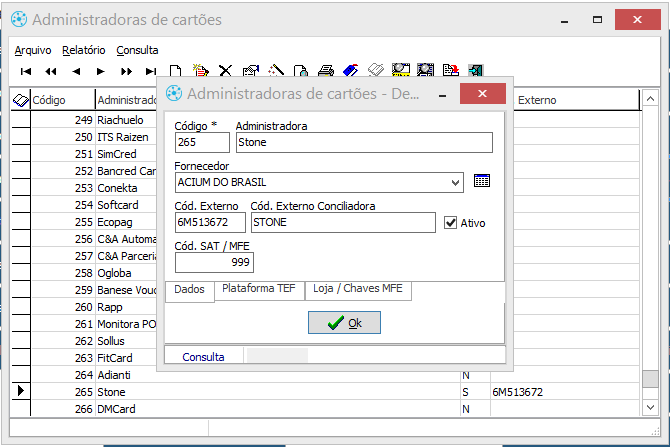
Task: Switch to the Dados tab
Action: 189,290
